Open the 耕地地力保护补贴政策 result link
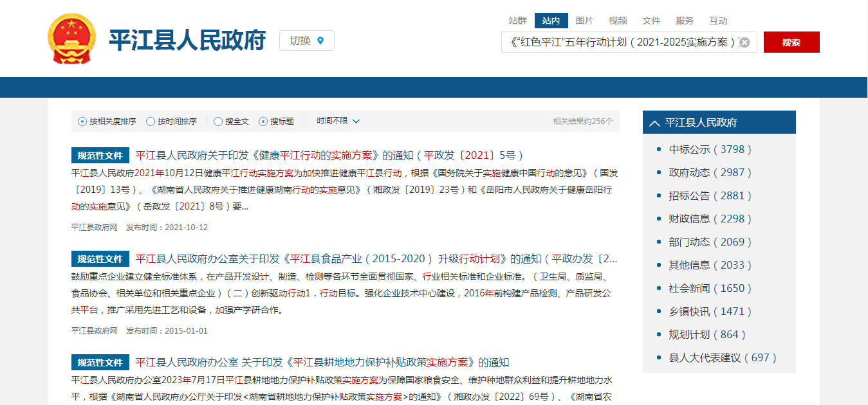 click(322, 362)
